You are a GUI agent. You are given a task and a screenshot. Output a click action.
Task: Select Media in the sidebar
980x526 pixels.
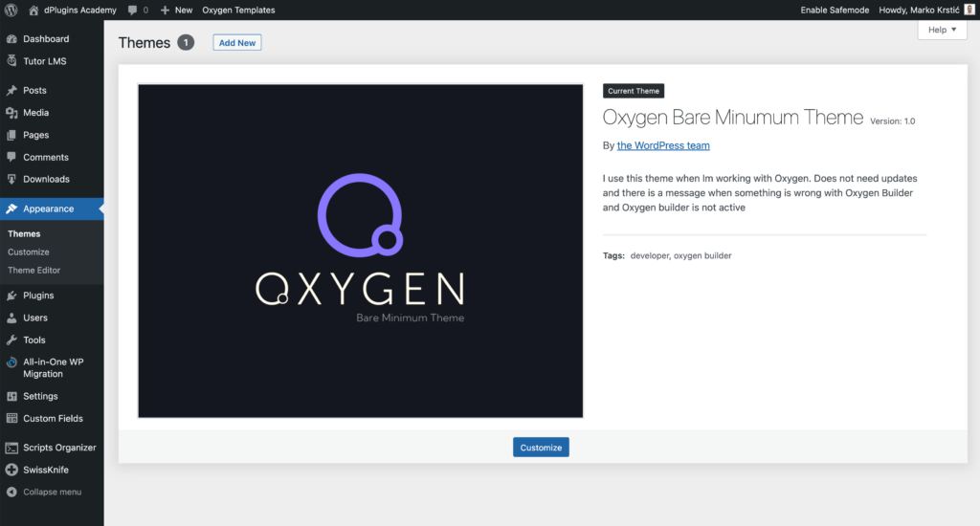pos(52,113)
